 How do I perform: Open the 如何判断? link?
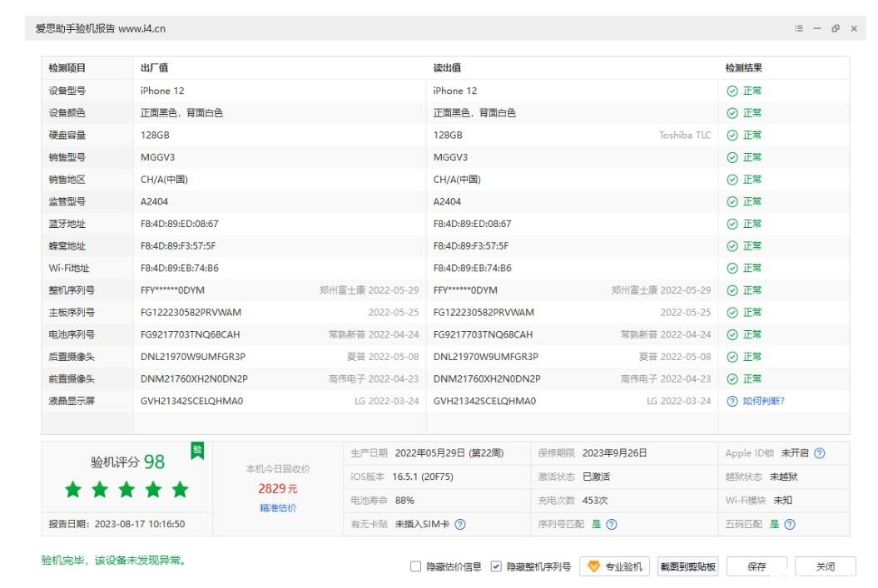(x=763, y=401)
